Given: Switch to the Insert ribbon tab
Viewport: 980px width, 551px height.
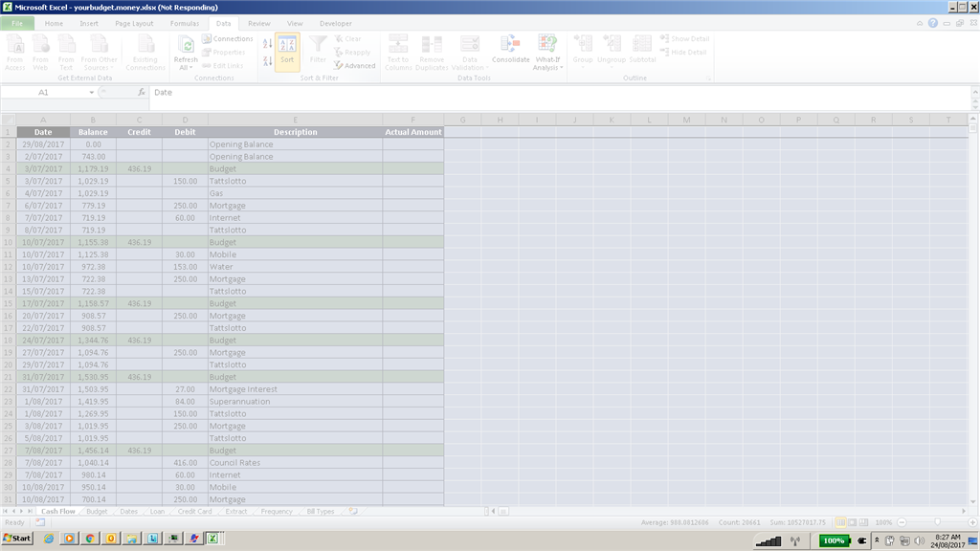Looking at the screenshot, I should (x=89, y=24).
